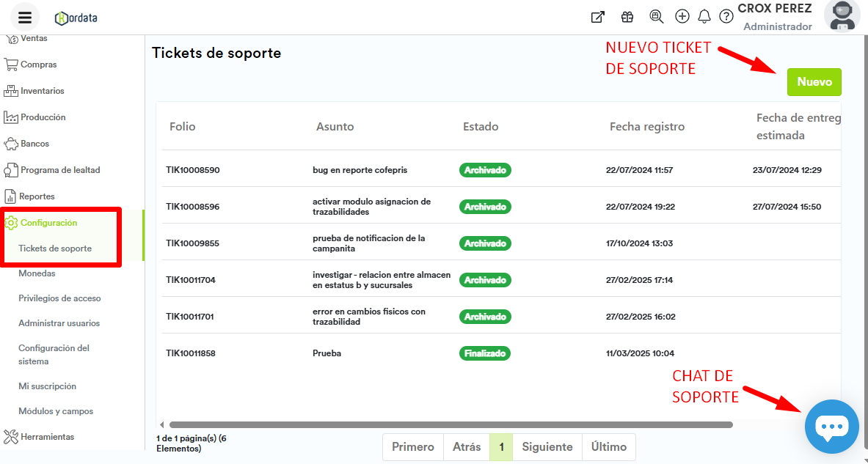Click the horizontal scrollbar under the table
This screenshot has width=868, height=464.
click(x=451, y=424)
